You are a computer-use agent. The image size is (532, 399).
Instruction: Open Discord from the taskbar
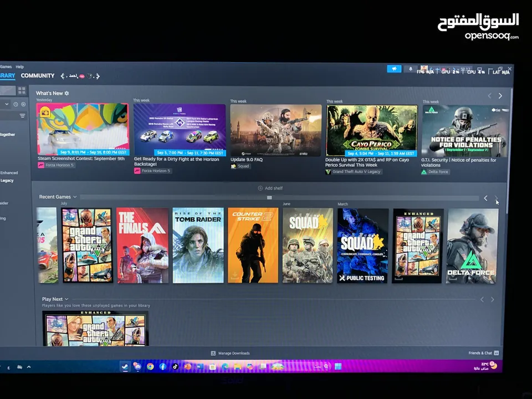coord(137,366)
